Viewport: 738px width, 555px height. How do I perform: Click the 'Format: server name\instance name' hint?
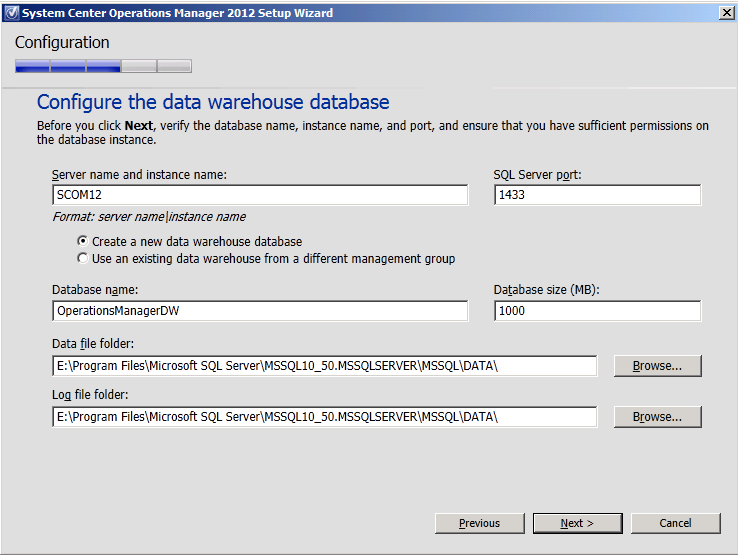click(x=149, y=217)
